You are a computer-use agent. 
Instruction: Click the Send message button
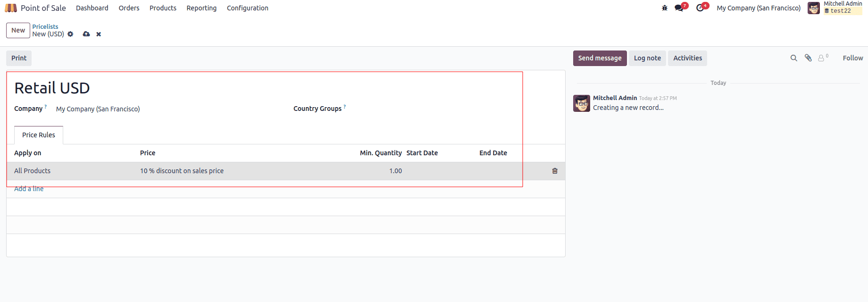click(x=600, y=58)
